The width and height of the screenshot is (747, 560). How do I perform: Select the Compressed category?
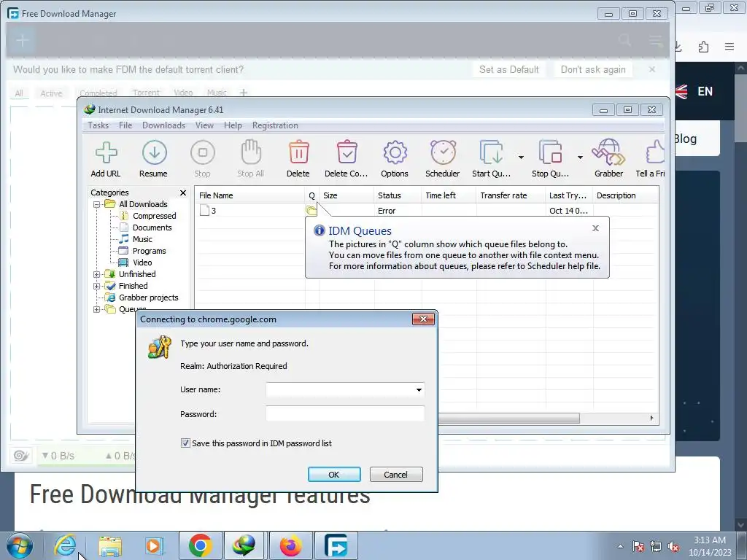click(154, 216)
